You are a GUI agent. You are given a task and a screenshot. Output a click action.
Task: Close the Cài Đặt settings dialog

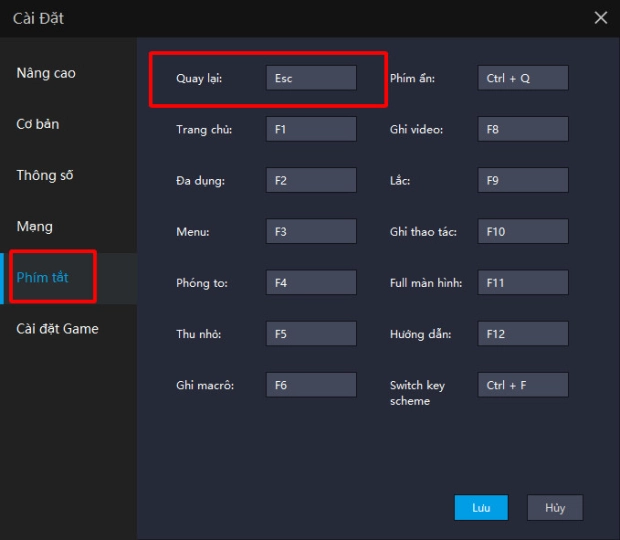[x=600, y=17]
